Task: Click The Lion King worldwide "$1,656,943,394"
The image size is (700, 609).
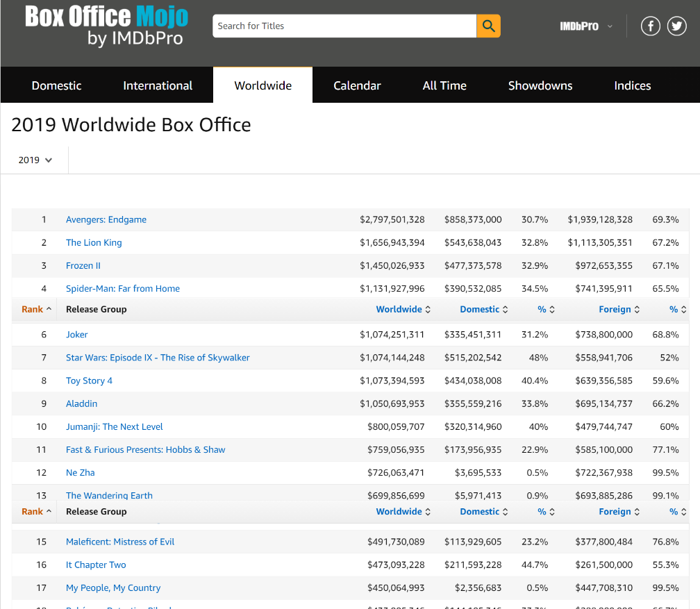Action: point(392,242)
